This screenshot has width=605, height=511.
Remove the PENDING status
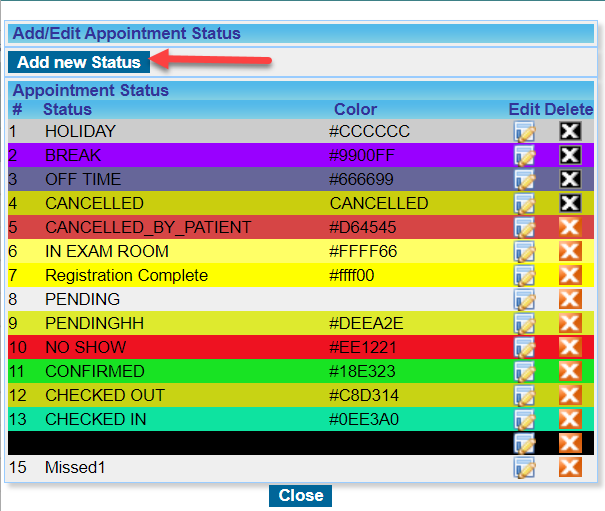pyautogui.click(x=570, y=299)
